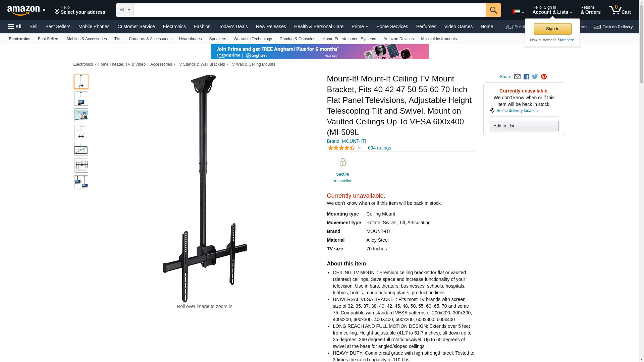Share product on Twitter icon
This screenshot has width=644, height=362.
click(535, 77)
